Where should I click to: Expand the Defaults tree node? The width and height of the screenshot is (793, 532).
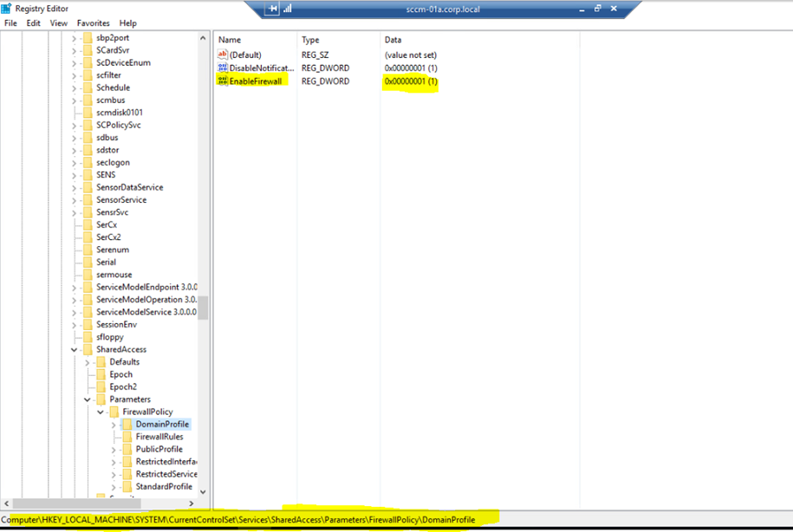tap(87, 362)
